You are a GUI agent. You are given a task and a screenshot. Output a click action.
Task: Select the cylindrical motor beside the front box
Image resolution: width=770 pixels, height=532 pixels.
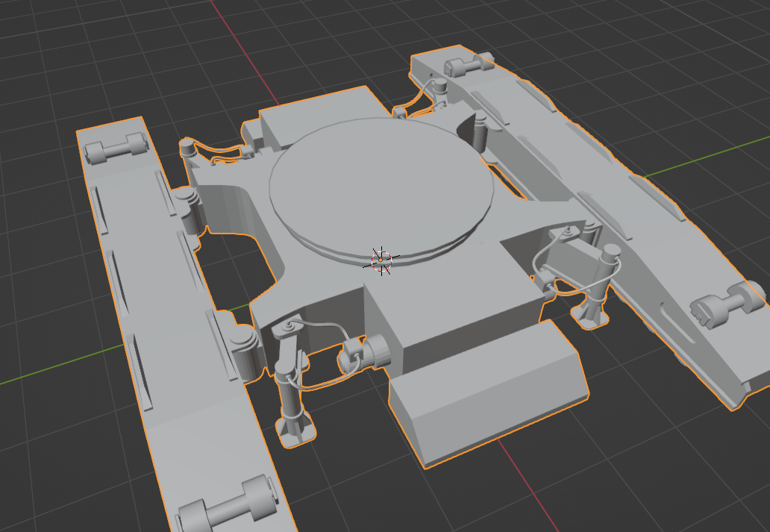point(365,354)
